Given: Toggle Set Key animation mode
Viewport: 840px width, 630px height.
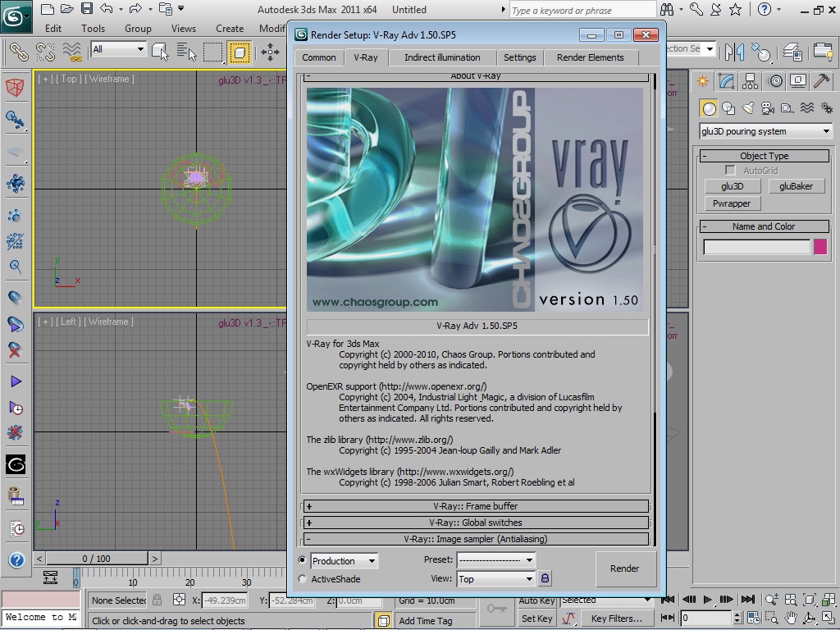Looking at the screenshot, I should click(x=536, y=619).
